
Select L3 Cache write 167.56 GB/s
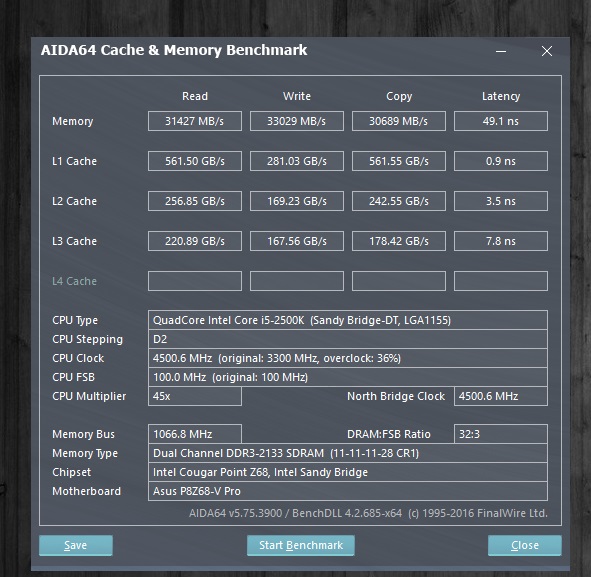click(297, 241)
